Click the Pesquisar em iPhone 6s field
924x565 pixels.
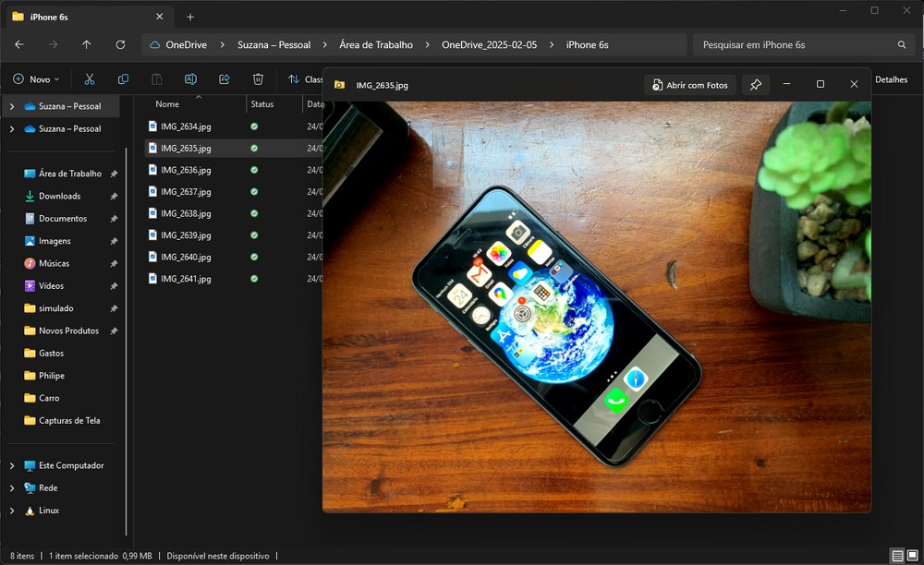tap(795, 44)
